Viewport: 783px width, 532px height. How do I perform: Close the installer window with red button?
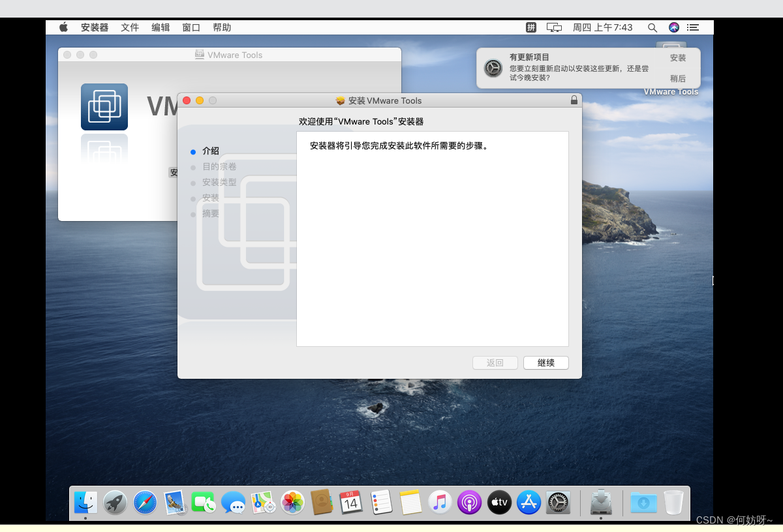[x=187, y=100]
